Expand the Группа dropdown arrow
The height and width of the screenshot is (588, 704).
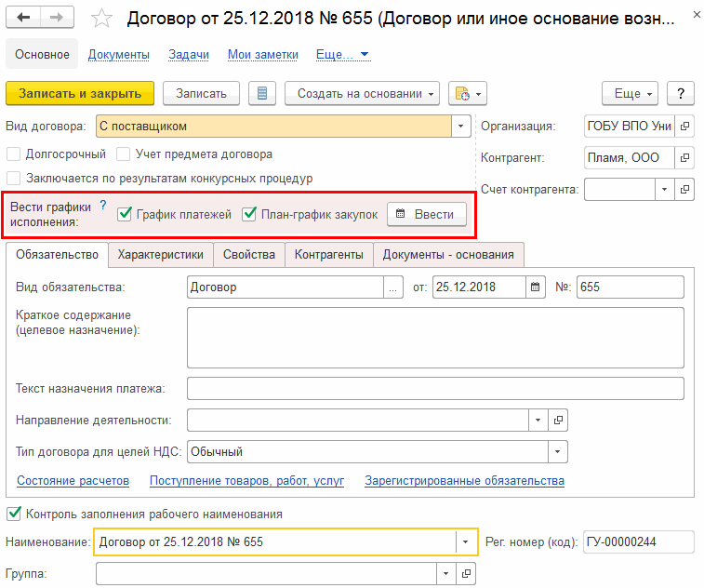[x=445, y=574]
